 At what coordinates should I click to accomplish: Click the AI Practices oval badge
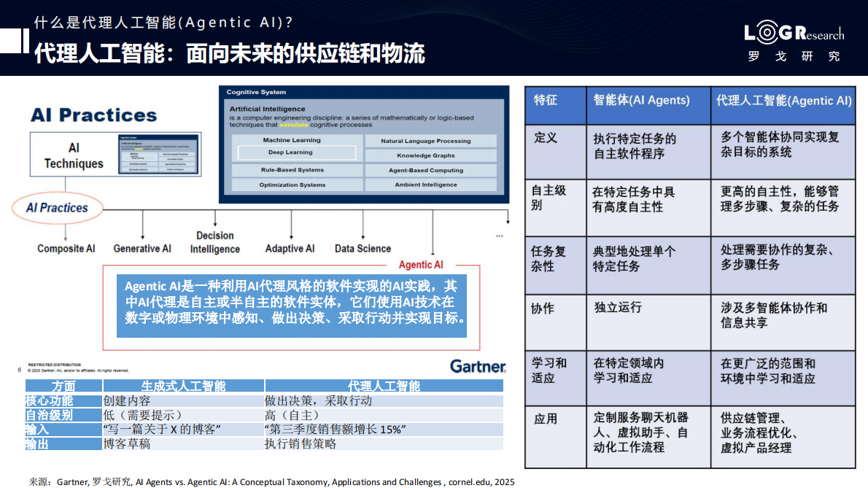[x=57, y=208]
